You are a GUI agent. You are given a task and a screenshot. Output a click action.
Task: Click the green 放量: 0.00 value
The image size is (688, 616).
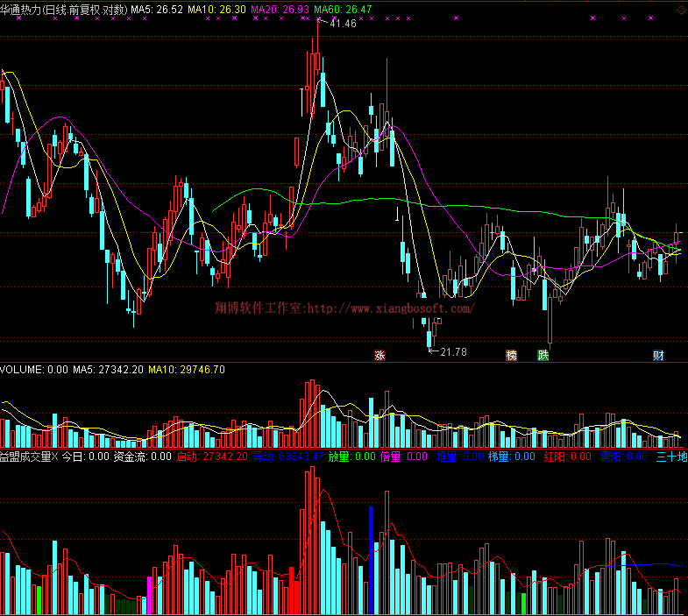click(x=352, y=457)
